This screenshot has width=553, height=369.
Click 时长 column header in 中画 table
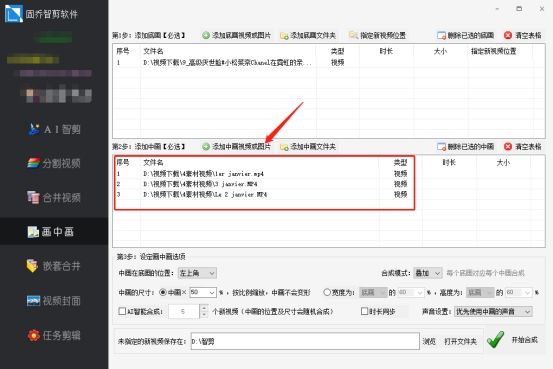(449, 162)
